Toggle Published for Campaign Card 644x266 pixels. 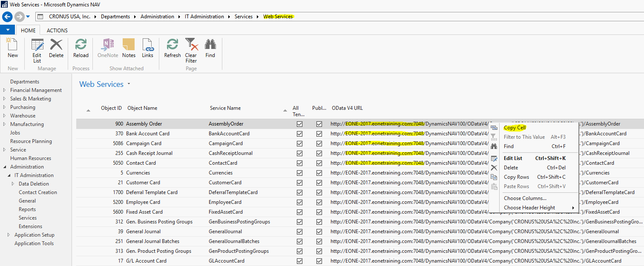point(319,143)
